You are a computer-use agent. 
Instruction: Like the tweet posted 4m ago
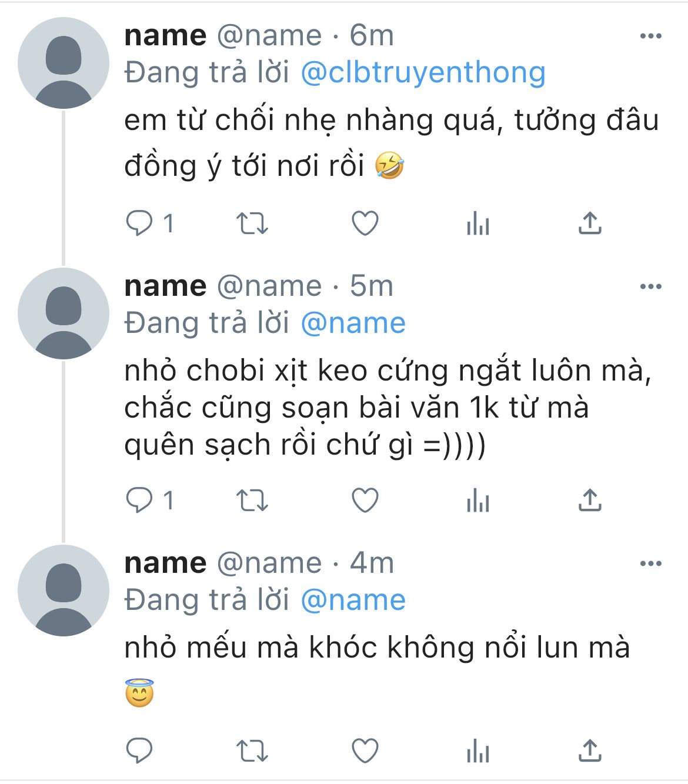365,750
